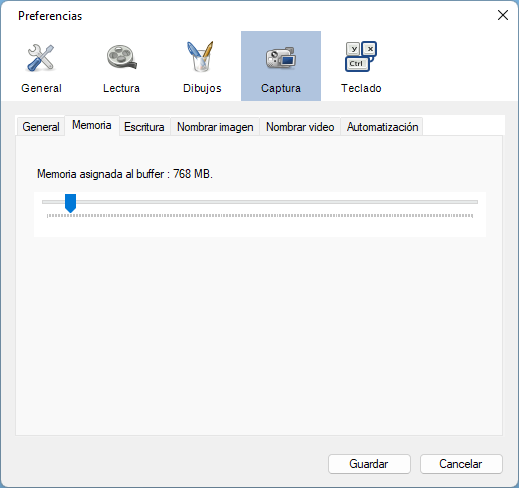Open the Nombrar imagen tab
Image resolution: width=519 pixels, height=488 pixels.
coord(215,127)
